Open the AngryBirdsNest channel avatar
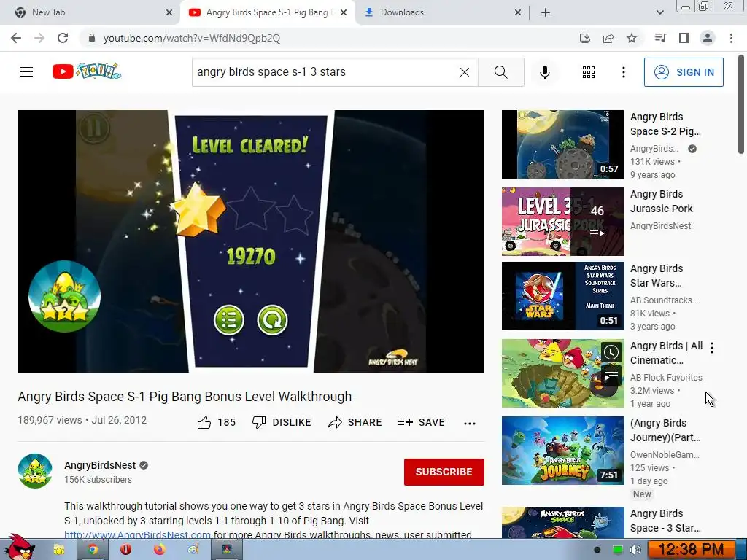This screenshot has height=560, width=747. click(35, 471)
